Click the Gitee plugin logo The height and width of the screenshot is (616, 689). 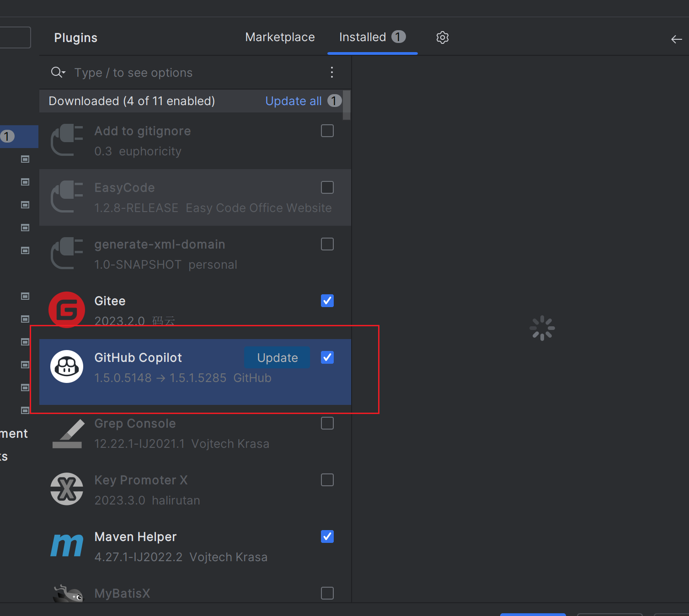click(67, 310)
